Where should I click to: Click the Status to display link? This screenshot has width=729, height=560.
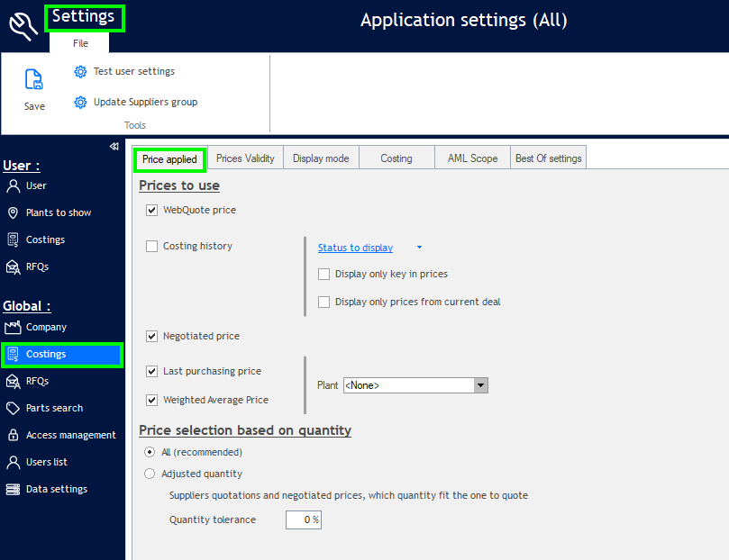[355, 248]
